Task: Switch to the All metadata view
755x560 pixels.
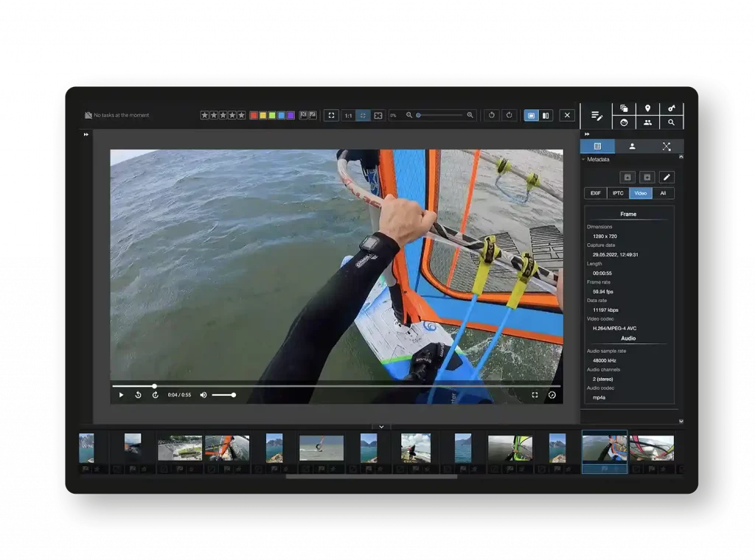Action: point(664,193)
